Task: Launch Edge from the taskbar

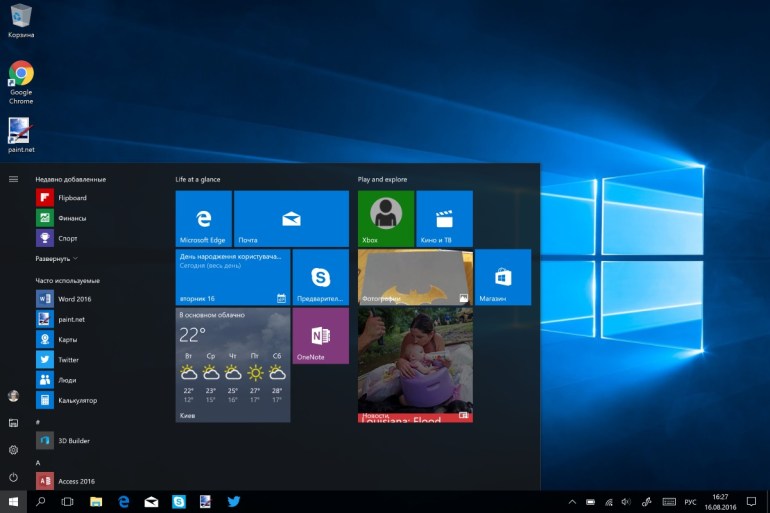Action: pos(123,502)
